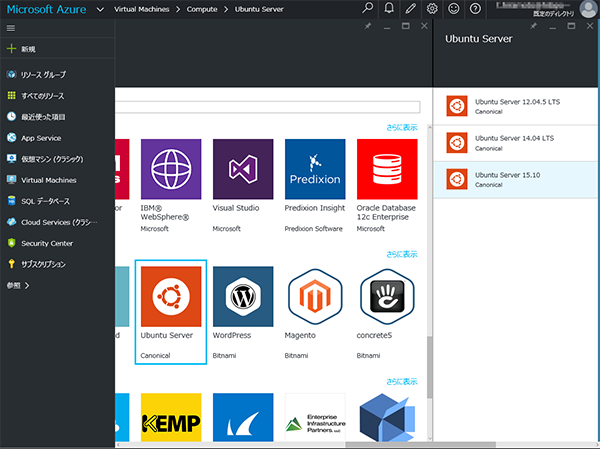Select KEMP yellow tile
This screenshot has width=600, height=449.
pyautogui.click(x=171, y=417)
